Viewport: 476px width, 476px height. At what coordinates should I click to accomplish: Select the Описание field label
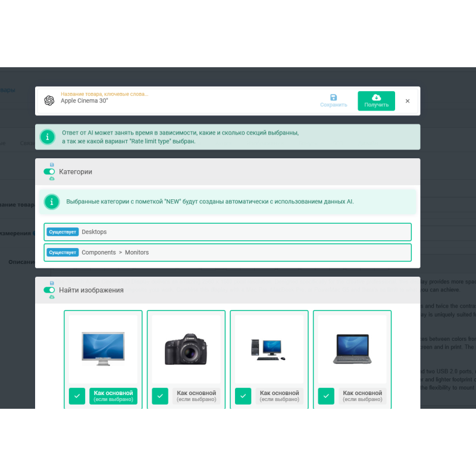point(23,262)
